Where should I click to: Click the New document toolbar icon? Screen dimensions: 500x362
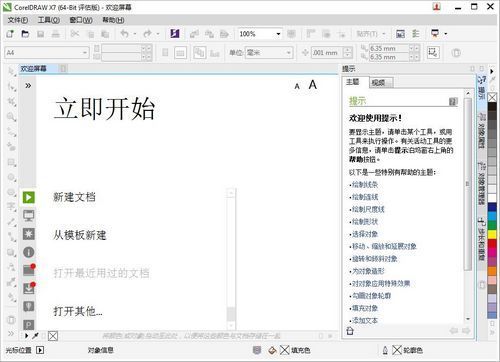point(10,34)
